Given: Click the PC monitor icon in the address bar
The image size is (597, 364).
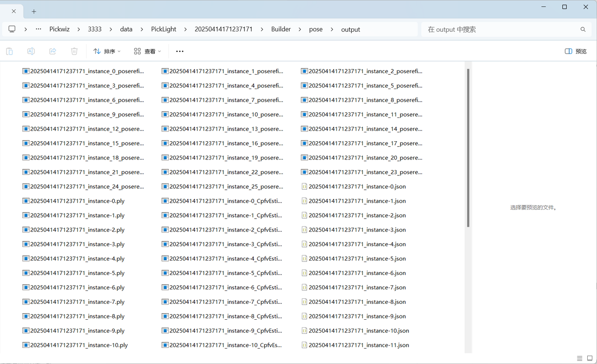Looking at the screenshot, I should pos(12,29).
